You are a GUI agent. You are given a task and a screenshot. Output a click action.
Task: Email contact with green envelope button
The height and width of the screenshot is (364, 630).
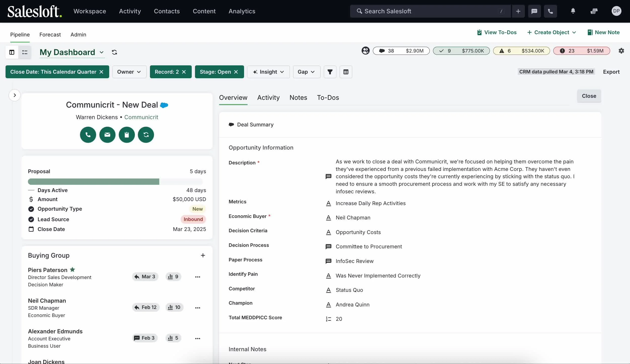point(107,135)
